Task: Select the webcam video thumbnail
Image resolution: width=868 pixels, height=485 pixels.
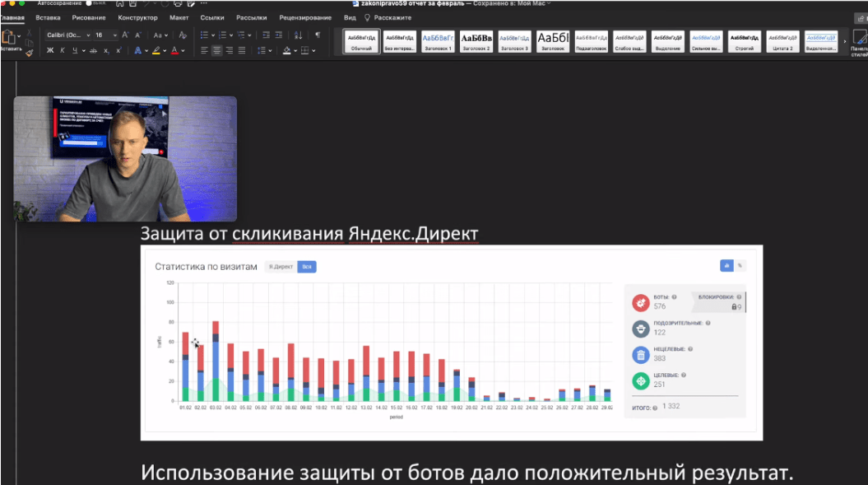Action: pyautogui.click(x=125, y=159)
